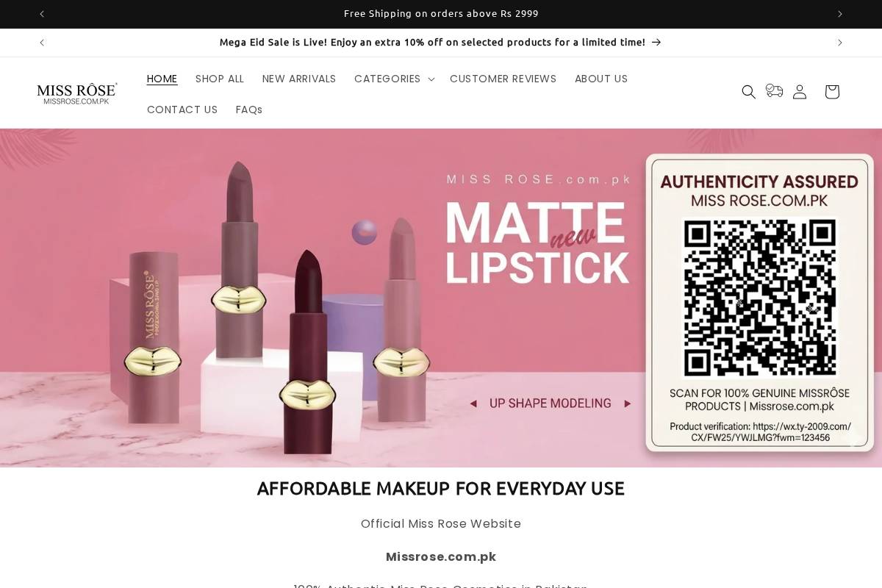Open About Us page
Viewport: 882px width, 588px height.
pyautogui.click(x=601, y=79)
